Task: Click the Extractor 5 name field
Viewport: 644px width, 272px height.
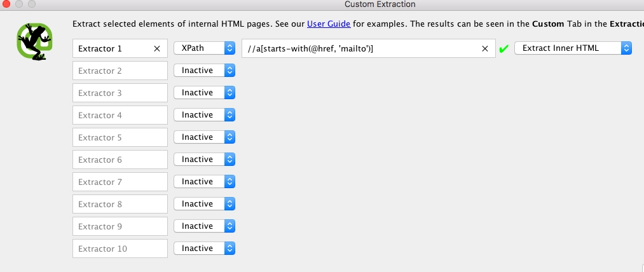Action: 120,137
